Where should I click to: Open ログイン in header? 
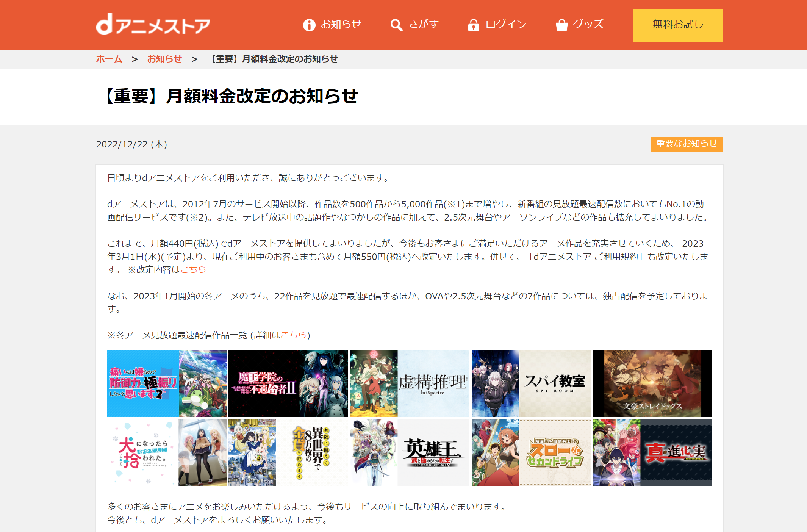pos(506,24)
